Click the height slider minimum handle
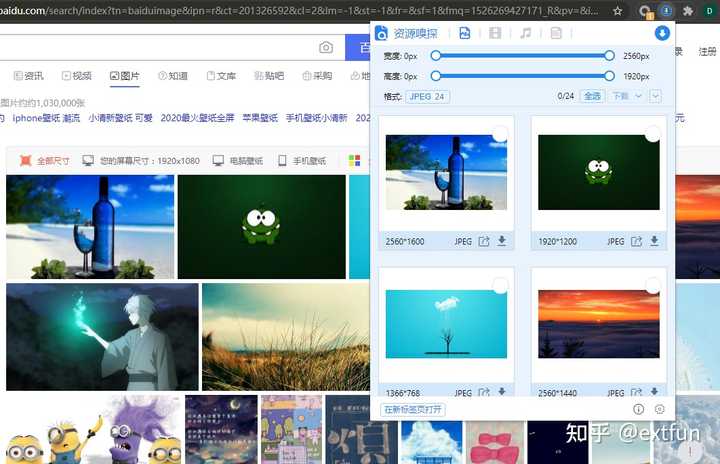 click(x=436, y=76)
